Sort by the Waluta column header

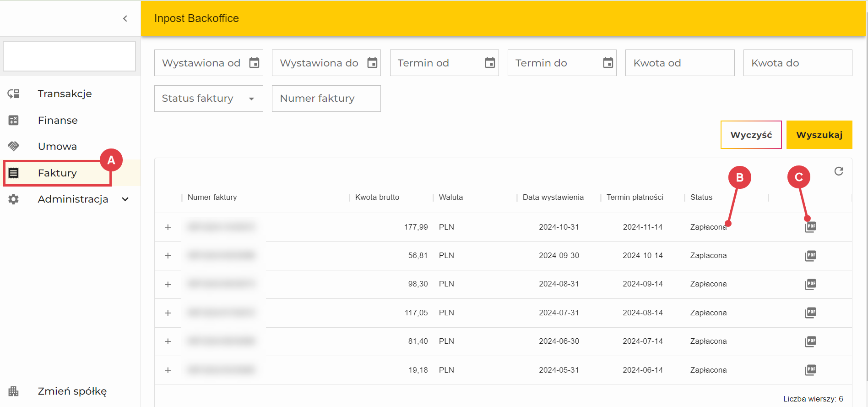[x=451, y=197]
